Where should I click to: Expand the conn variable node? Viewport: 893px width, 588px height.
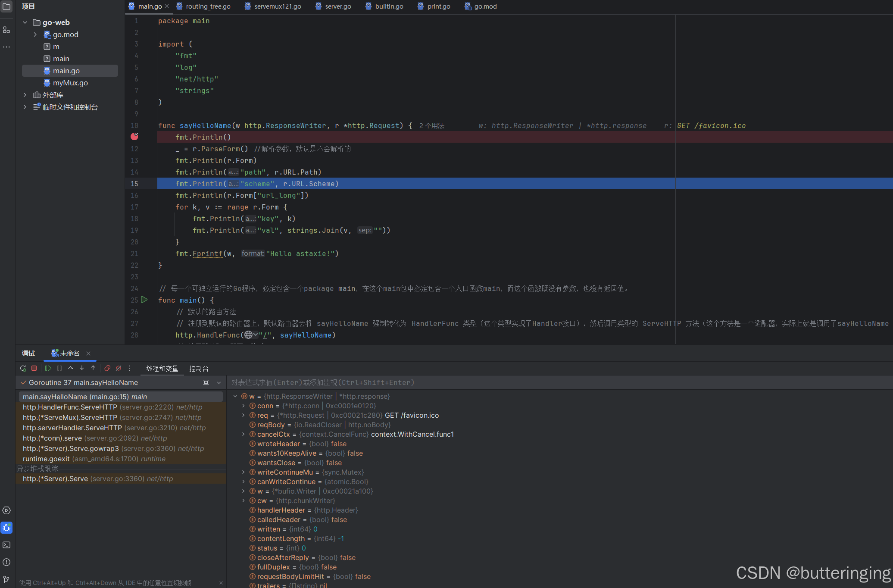[x=244, y=406]
